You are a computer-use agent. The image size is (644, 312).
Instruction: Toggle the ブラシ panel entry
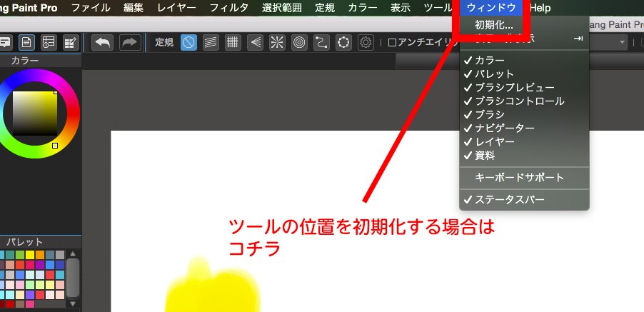coord(524,114)
